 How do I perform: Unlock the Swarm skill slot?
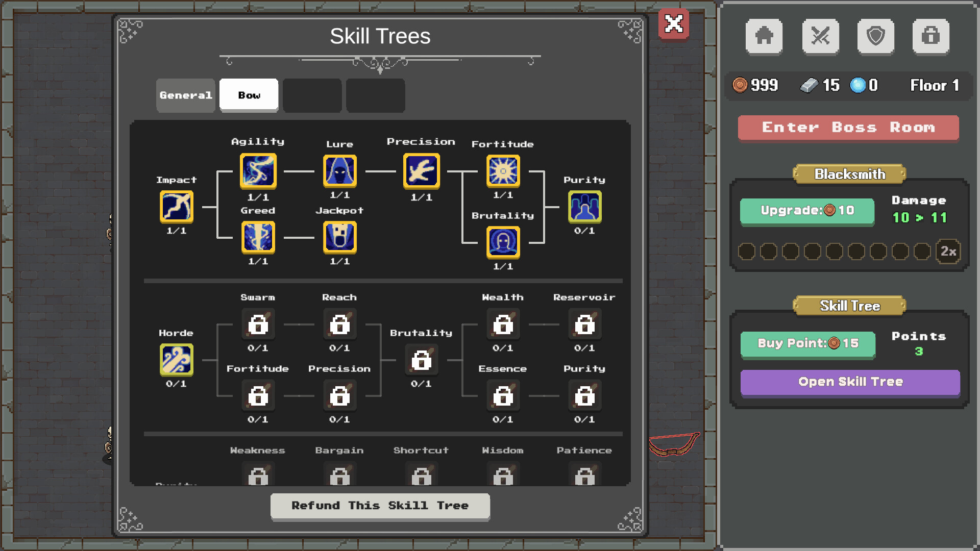258,324
